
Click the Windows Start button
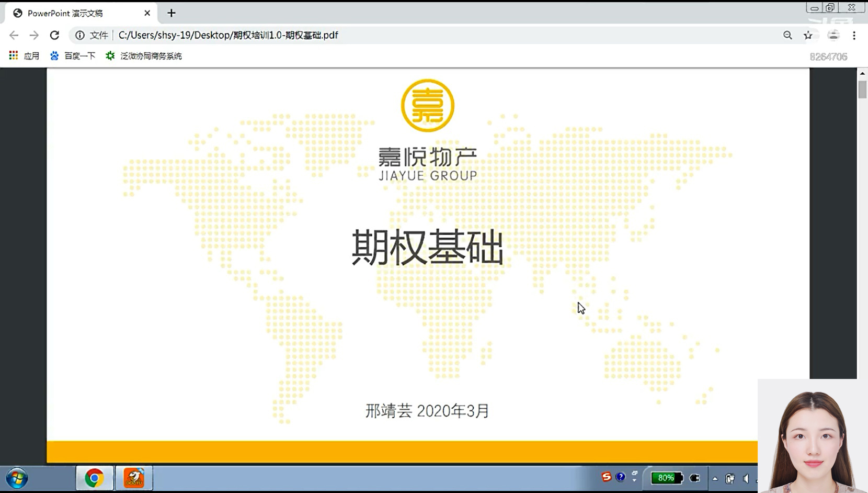(17, 478)
